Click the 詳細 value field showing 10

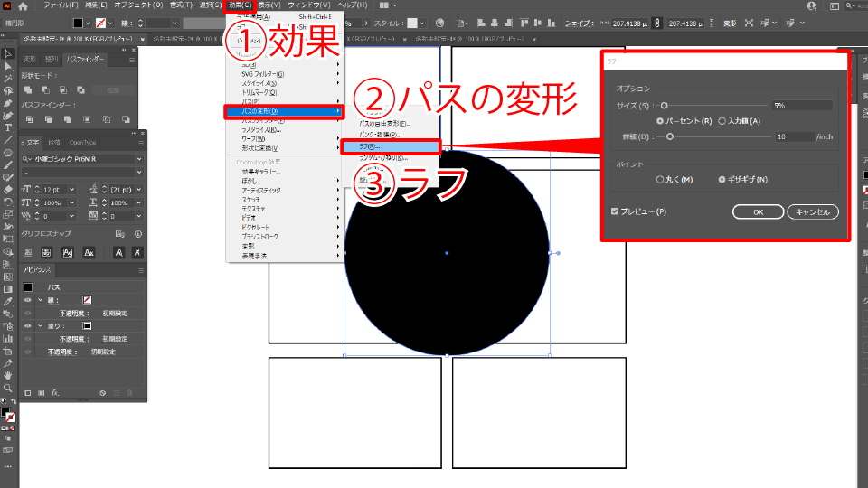coord(794,136)
